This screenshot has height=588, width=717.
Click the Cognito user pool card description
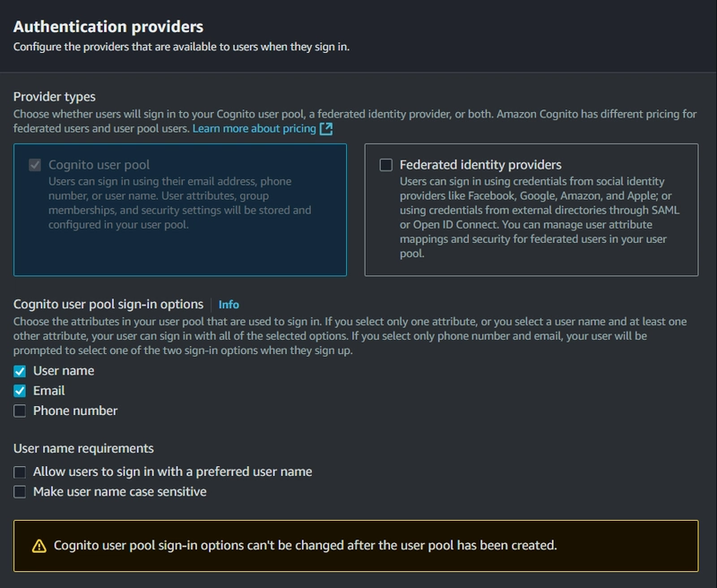click(x=179, y=203)
